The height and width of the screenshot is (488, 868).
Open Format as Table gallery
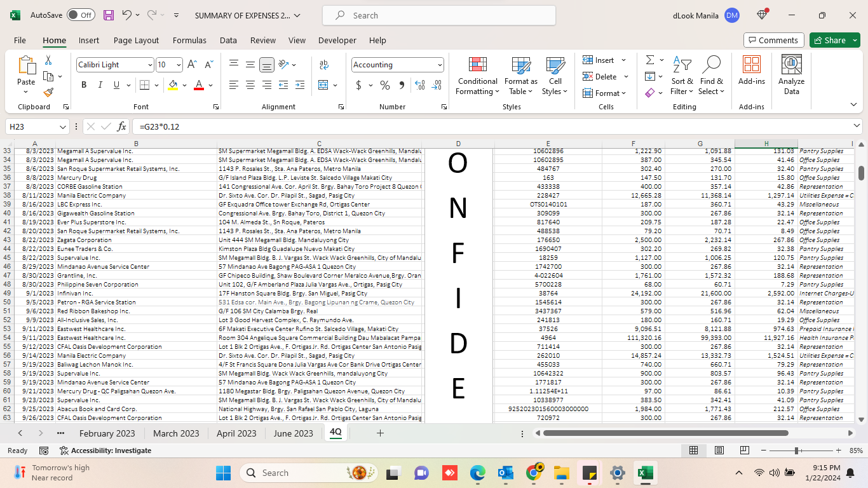[521, 76]
